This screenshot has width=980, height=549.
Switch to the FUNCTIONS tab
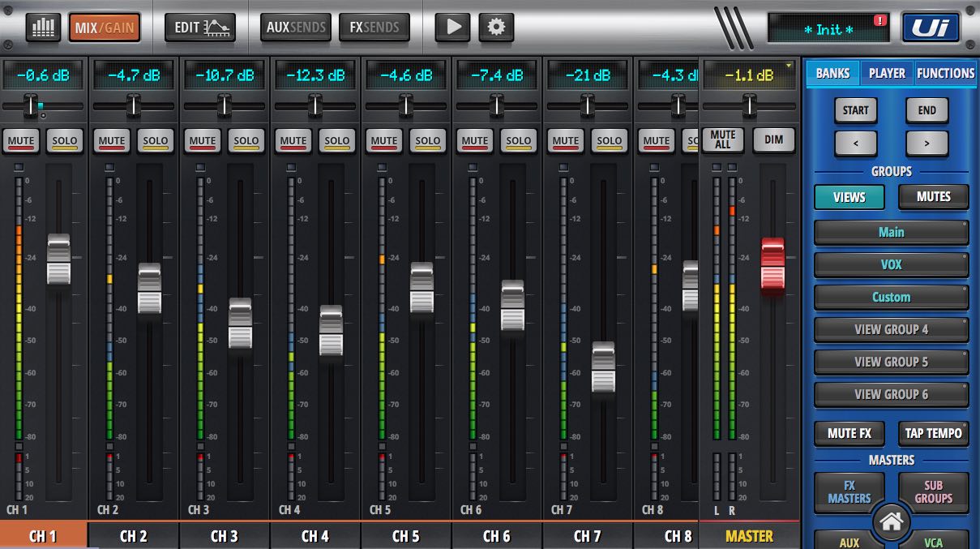click(945, 73)
